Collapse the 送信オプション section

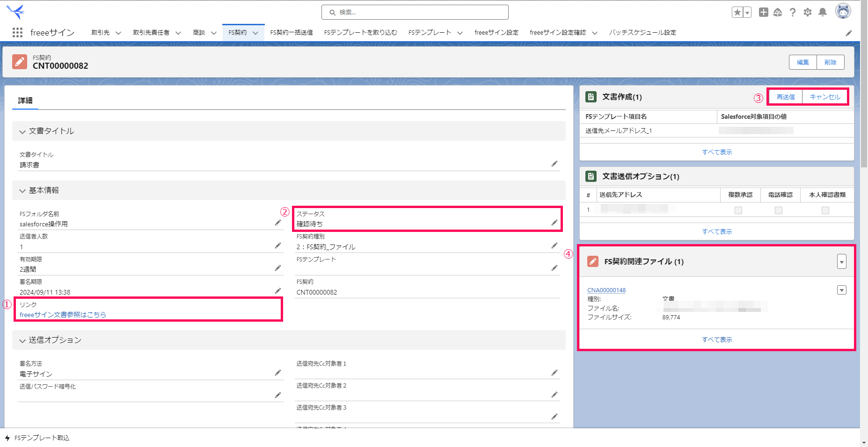click(22, 340)
